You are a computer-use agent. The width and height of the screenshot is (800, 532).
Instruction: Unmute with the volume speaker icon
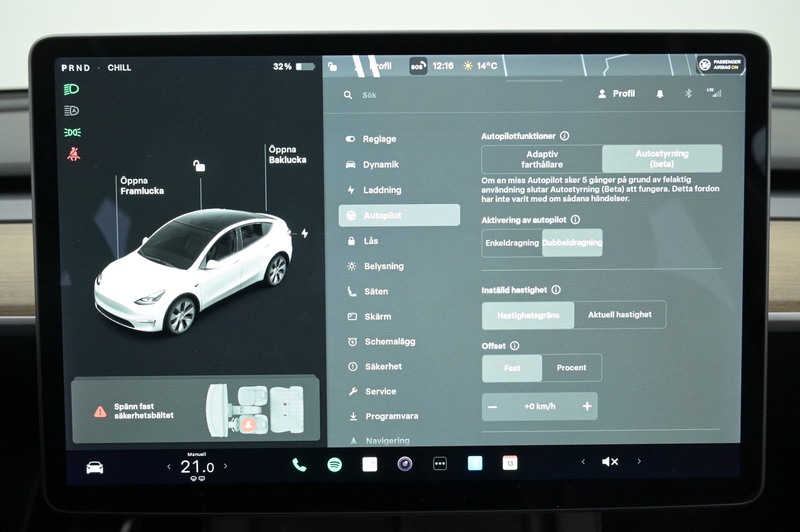coord(610,461)
